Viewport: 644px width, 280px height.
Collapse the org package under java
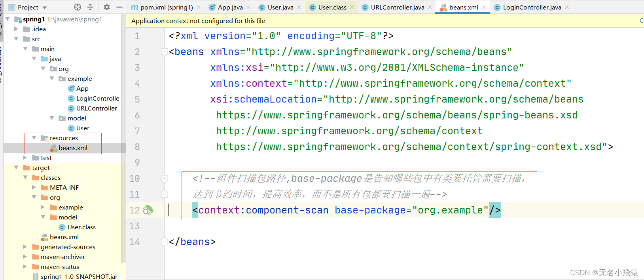click(43, 69)
